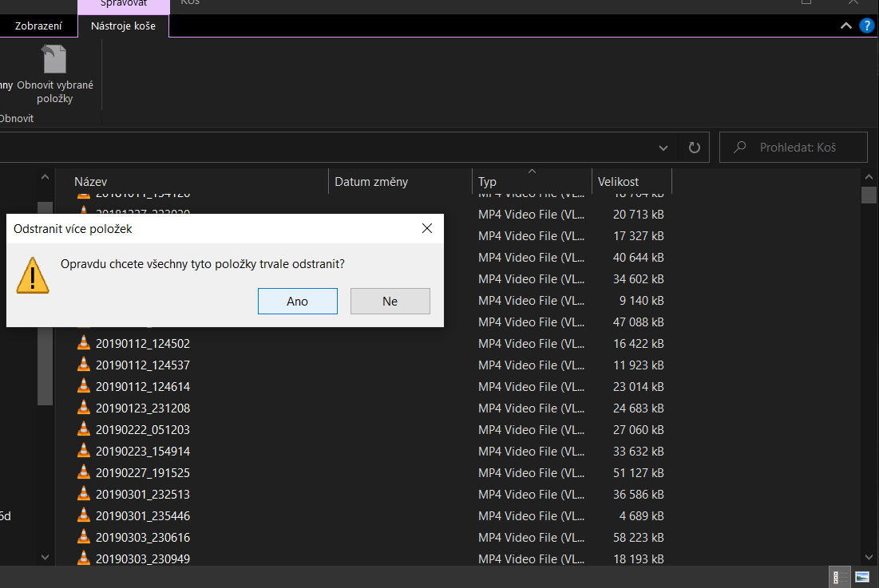The image size is (879, 588).
Task: Click the 47 088 kB size cell
Action: click(638, 322)
